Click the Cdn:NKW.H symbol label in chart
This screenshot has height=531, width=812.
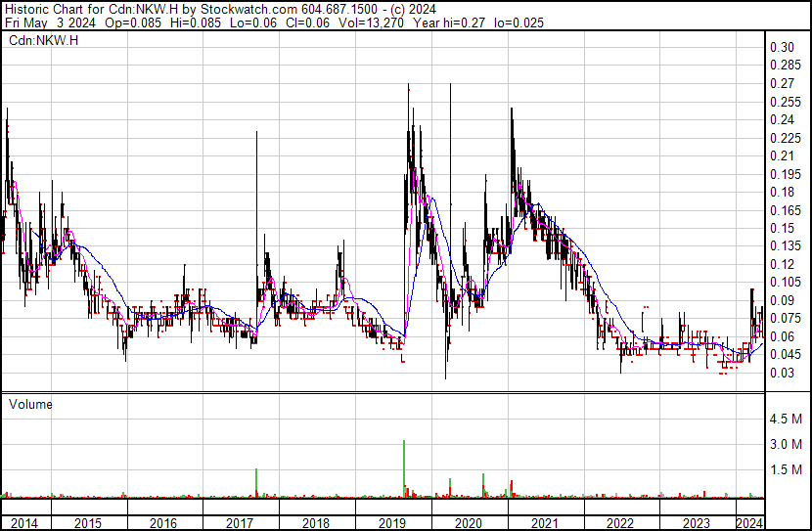point(43,40)
